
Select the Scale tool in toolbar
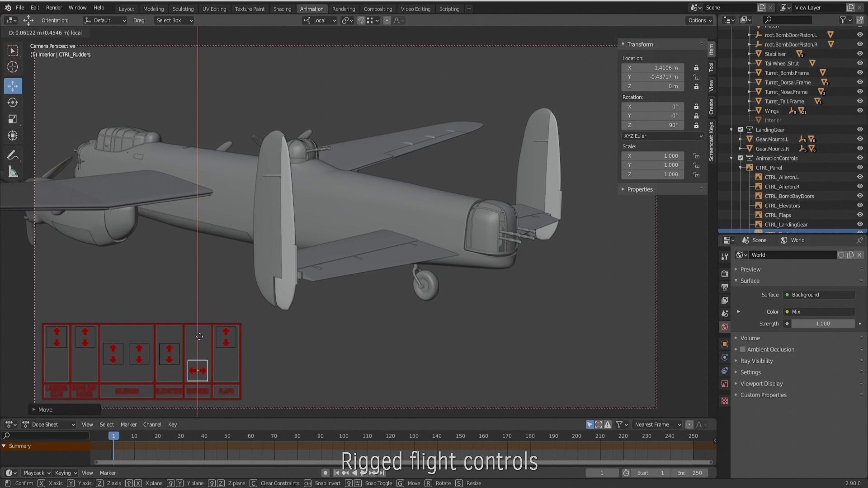click(x=13, y=119)
